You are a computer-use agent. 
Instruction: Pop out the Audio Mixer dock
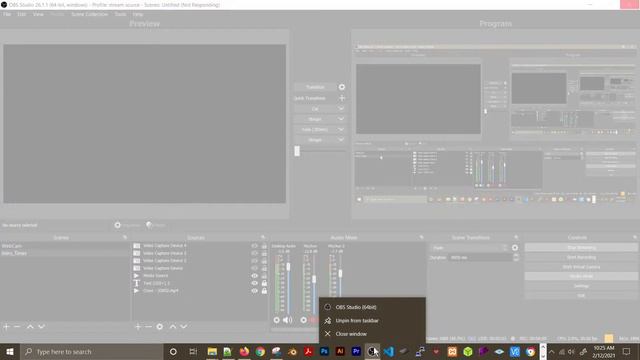(x=421, y=237)
